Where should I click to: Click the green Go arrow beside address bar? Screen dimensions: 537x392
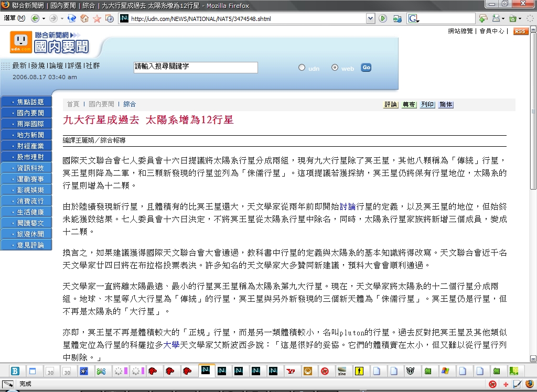coord(383,18)
